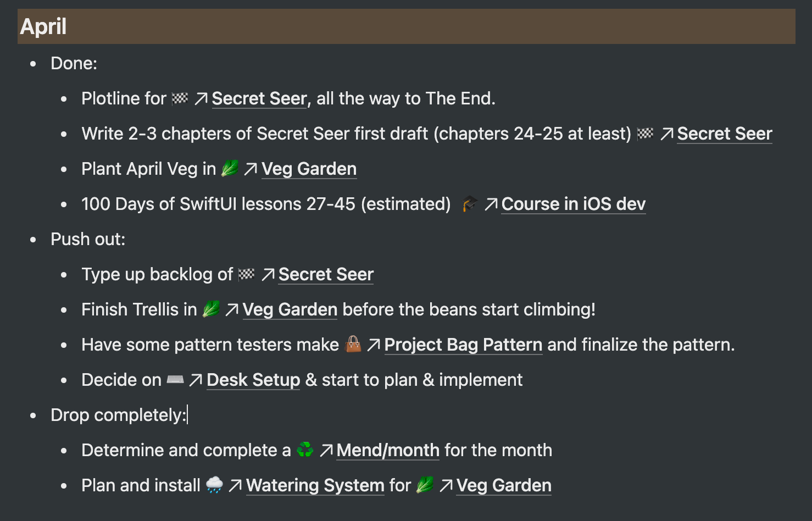Viewport: 812px width, 521px height.
Task: Click the checkered flag icon in Type up backlog line
Action: point(247,274)
